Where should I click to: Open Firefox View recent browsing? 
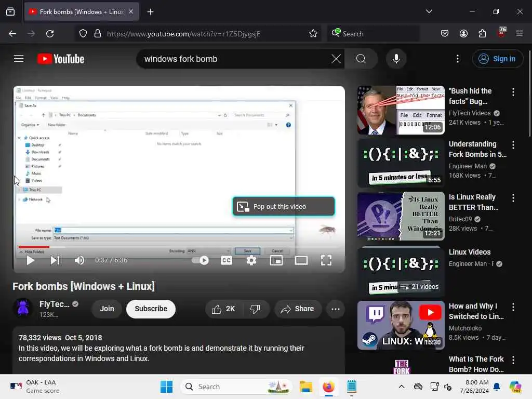[10, 12]
